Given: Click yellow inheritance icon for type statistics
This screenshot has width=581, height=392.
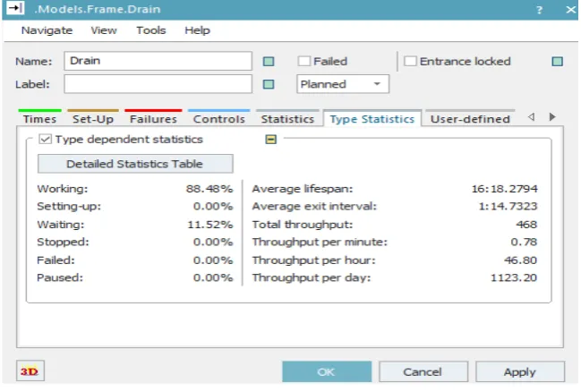Looking at the screenshot, I should tap(271, 140).
